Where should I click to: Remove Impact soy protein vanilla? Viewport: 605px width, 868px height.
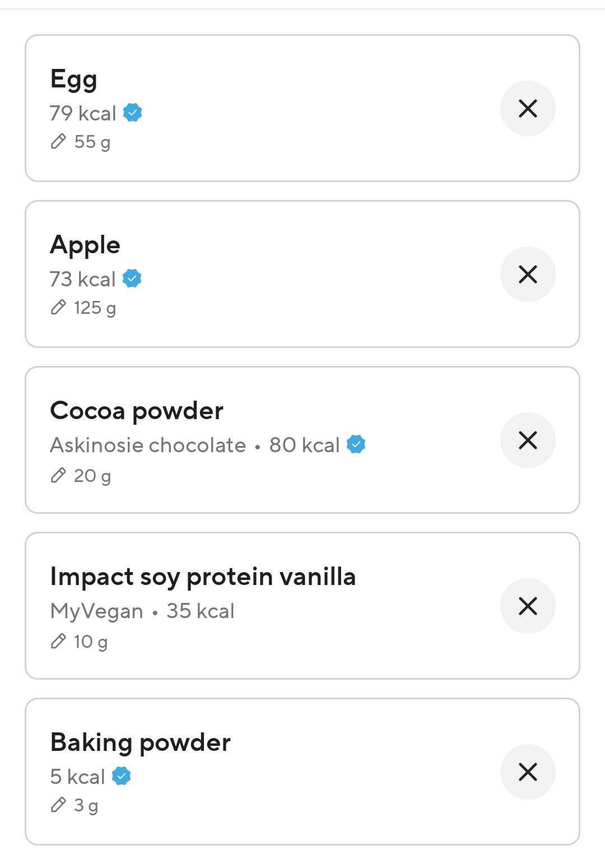(528, 606)
